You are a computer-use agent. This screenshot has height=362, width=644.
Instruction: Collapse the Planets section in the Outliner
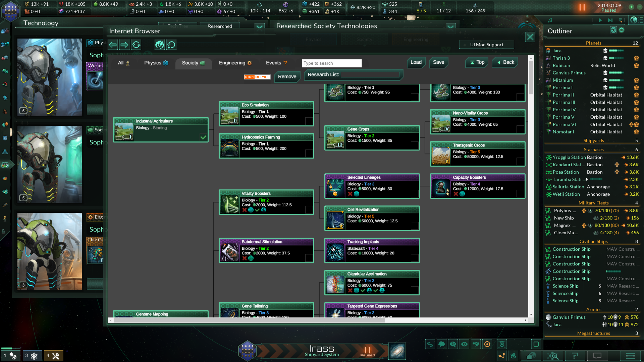(594, 43)
